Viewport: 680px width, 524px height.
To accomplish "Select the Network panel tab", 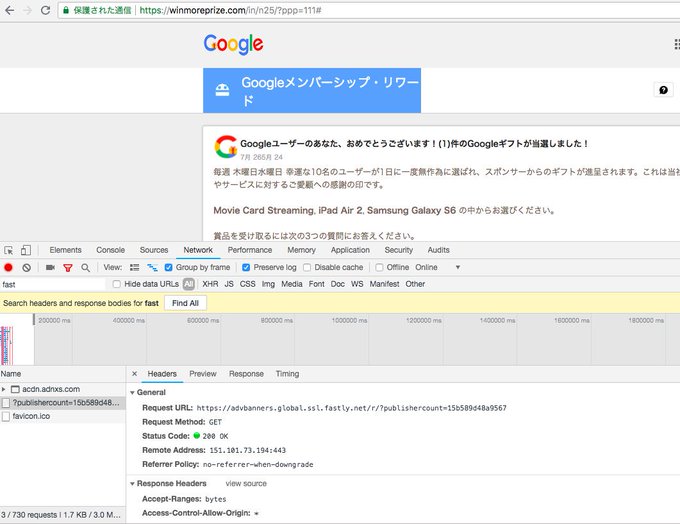I will coord(198,250).
